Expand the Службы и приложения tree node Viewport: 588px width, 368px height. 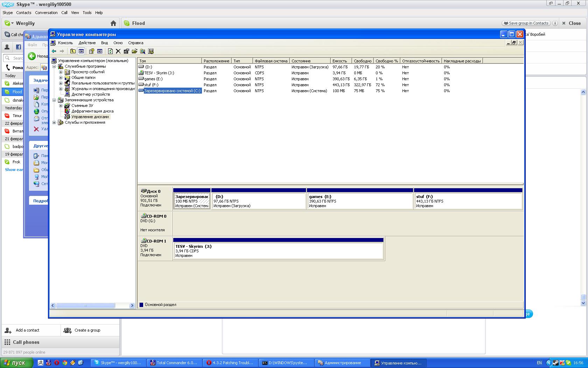coord(54,122)
